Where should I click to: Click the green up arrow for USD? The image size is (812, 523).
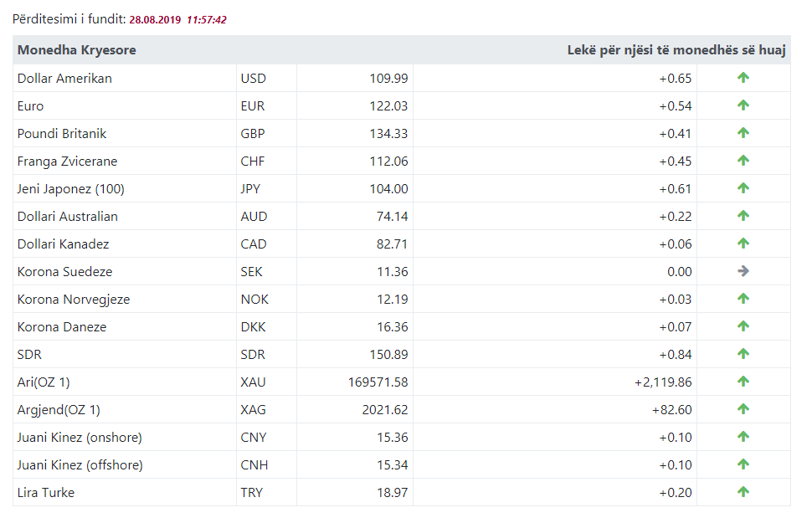743,78
